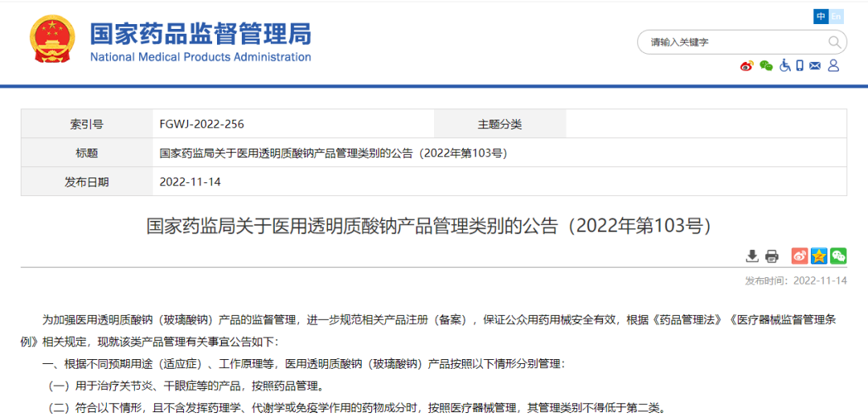Print the page with printer icon
The height and width of the screenshot is (417, 868).
772,256
